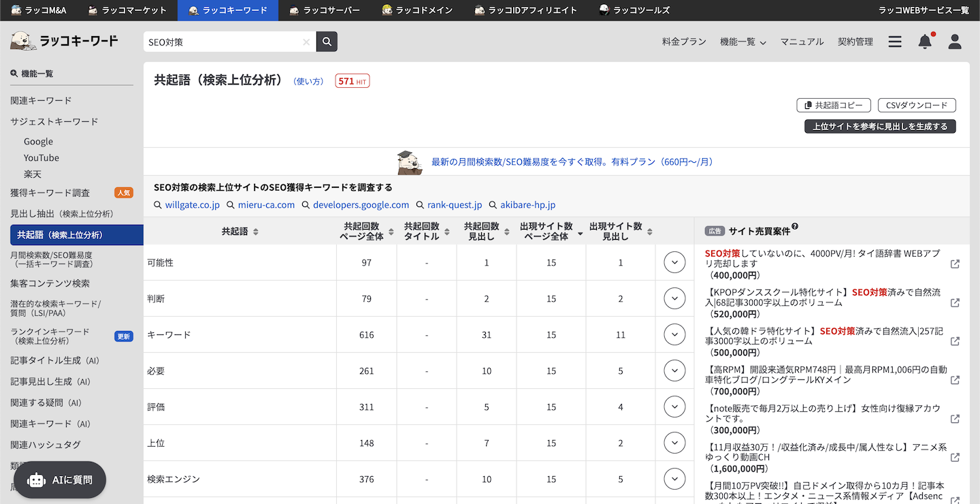Click 上位サイトを参考に見出しを生成する button
980x504 pixels.
coord(880,126)
